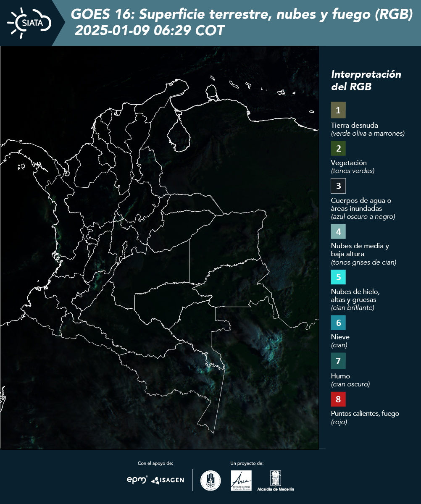Click the text tonos verdes
This screenshot has height=504, width=421.
click(x=353, y=171)
